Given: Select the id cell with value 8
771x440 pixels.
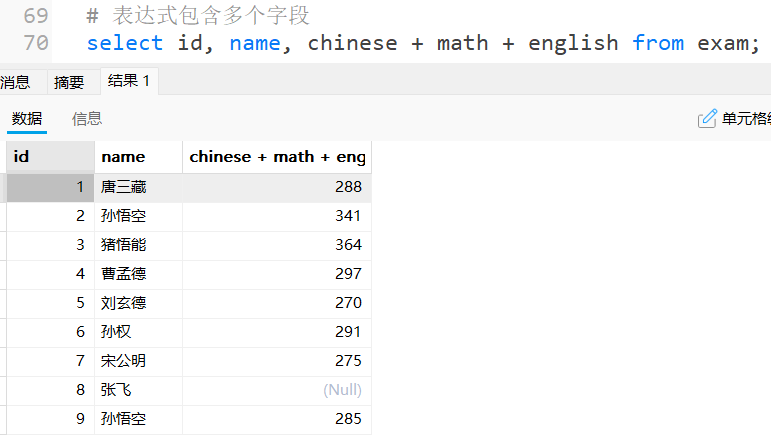Looking at the screenshot, I should (50, 390).
